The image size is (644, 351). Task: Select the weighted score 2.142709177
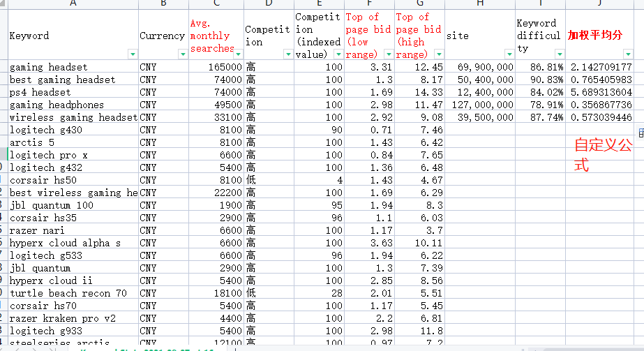coord(600,67)
